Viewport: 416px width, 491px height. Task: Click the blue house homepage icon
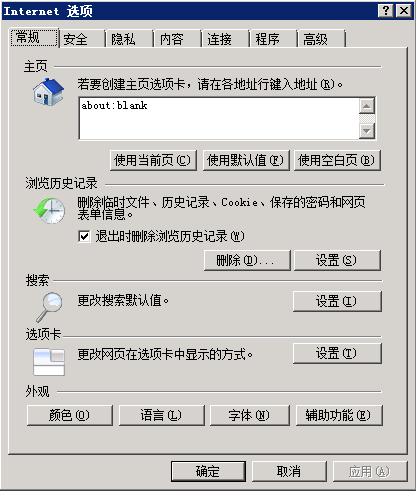48,92
